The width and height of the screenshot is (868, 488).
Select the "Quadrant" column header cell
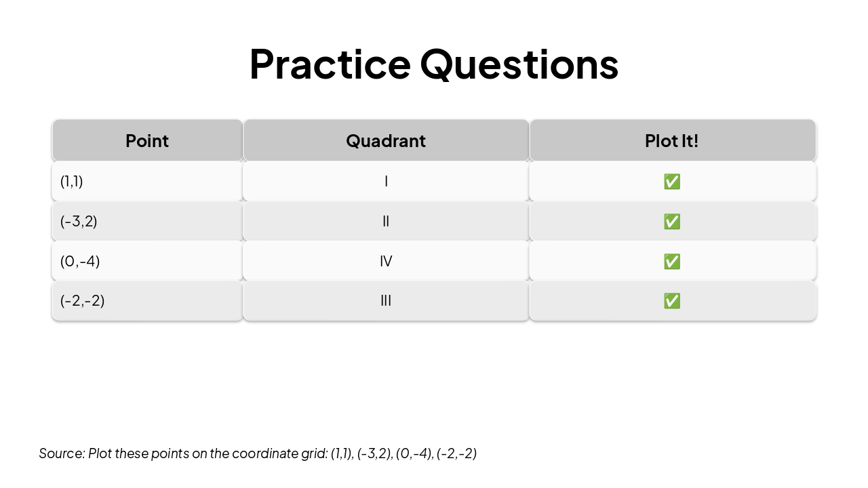click(386, 141)
